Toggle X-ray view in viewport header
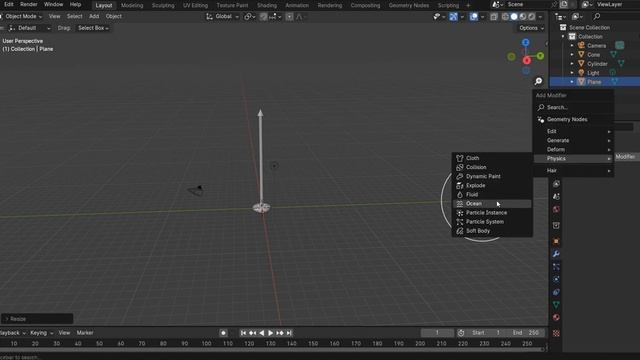Viewport: 640px width, 360px height. coord(494,17)
